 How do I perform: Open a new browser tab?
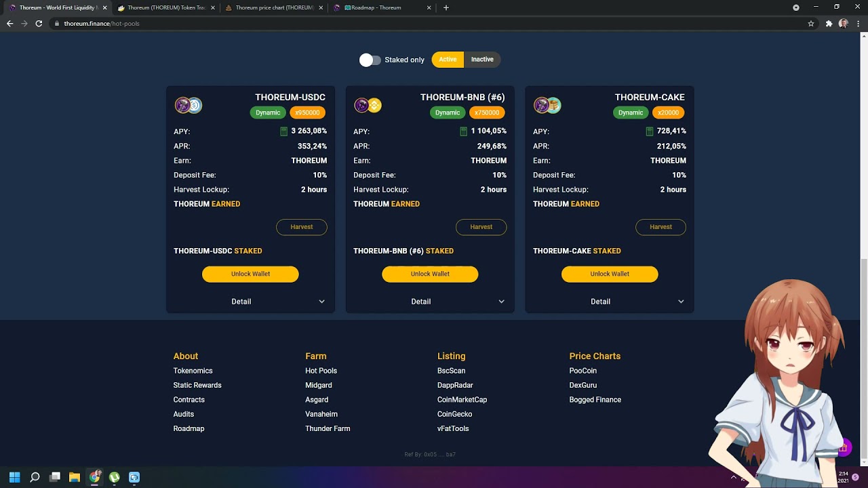click(446, 7)
